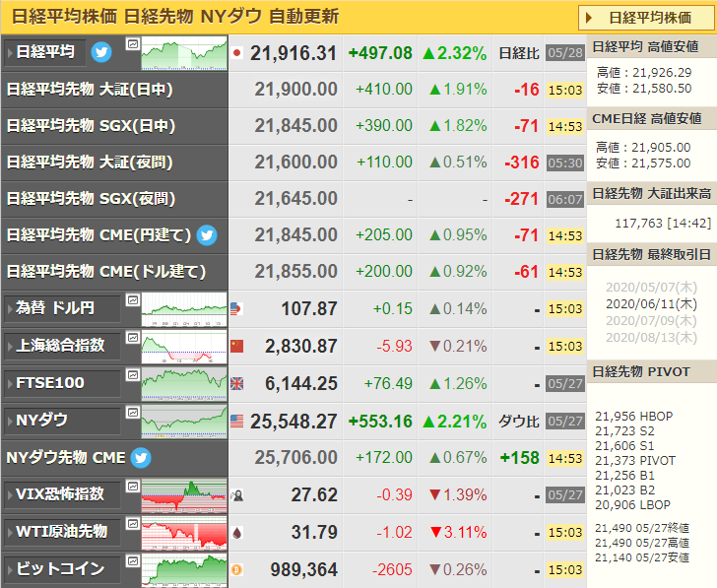
Task: Click the ダウ比 label
Action: pos(519,422)
